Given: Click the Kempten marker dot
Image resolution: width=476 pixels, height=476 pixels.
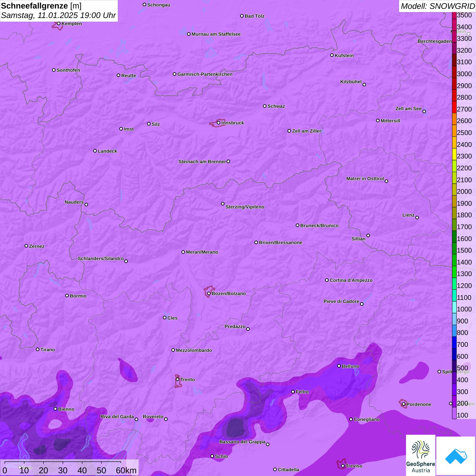Looking at the screenshot, I should pyautogui.click(x=58, y=23).
